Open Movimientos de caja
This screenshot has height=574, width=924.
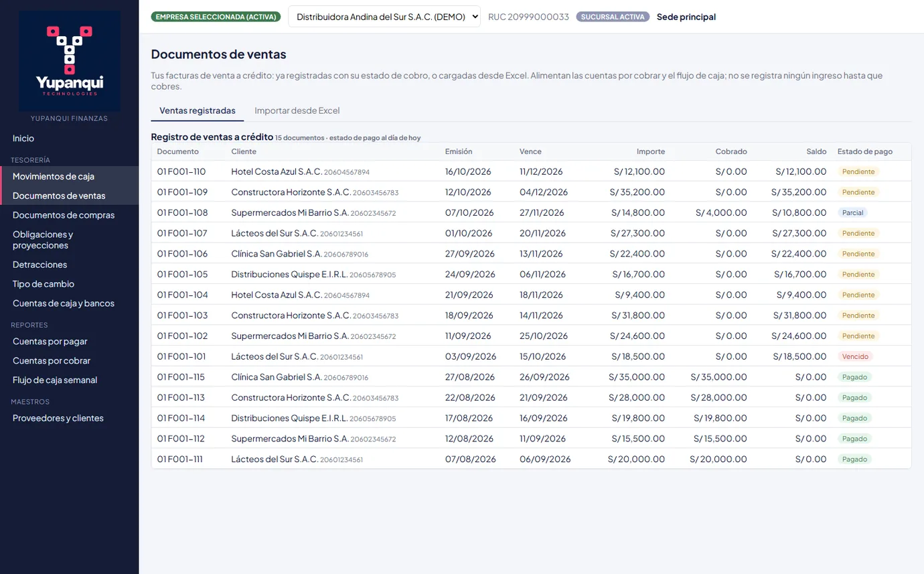click(70, 176)
